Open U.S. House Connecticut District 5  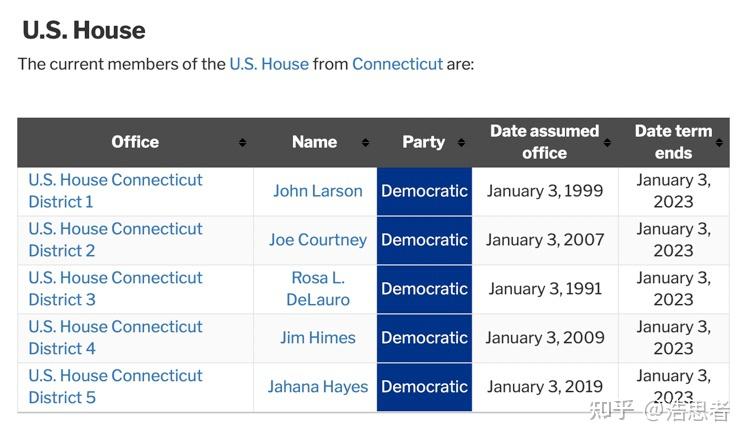click(115, 387)
